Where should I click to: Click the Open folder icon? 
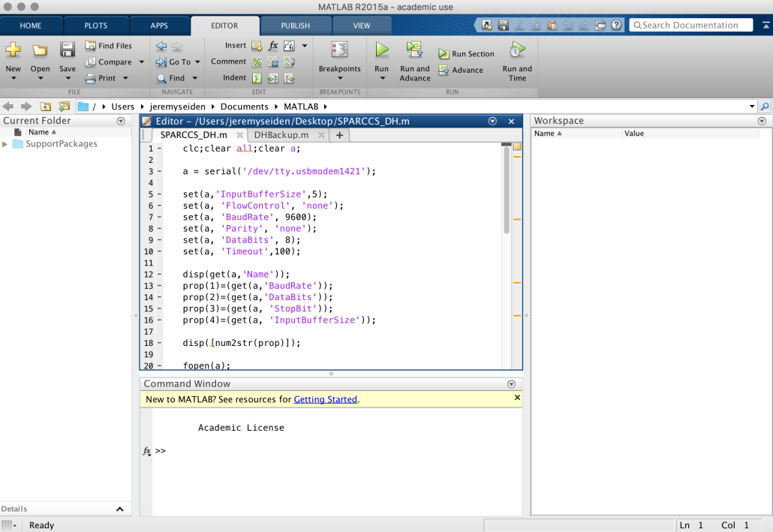[40, 50]
